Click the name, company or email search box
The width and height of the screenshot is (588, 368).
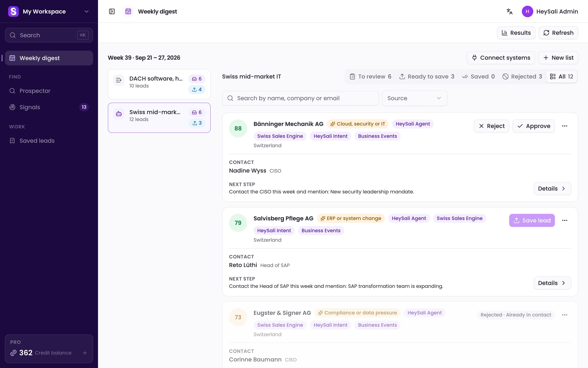(300, 98)
